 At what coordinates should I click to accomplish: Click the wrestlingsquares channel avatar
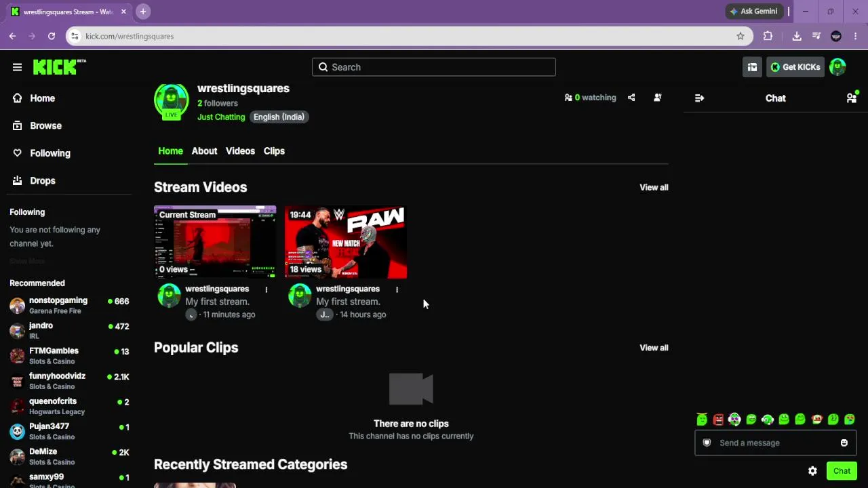[x=171, y=100]
